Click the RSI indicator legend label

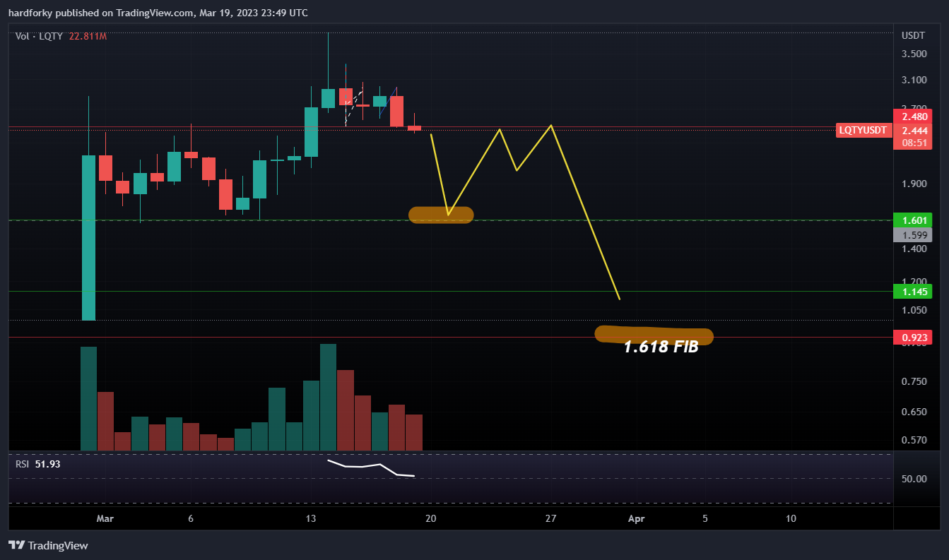tap(23, 464)
